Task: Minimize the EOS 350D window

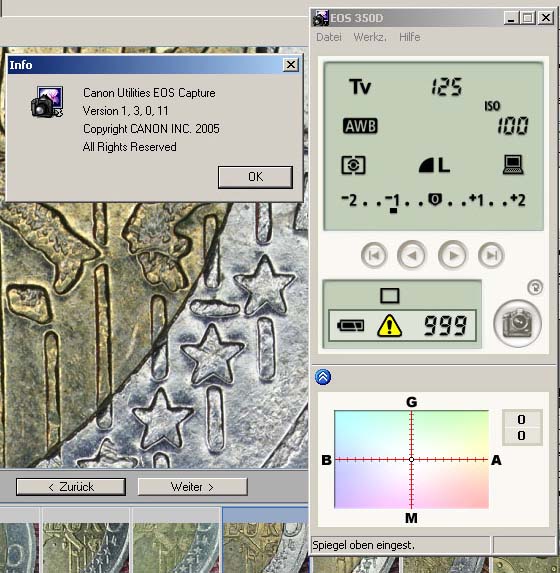Action: (x=511, y=18)
